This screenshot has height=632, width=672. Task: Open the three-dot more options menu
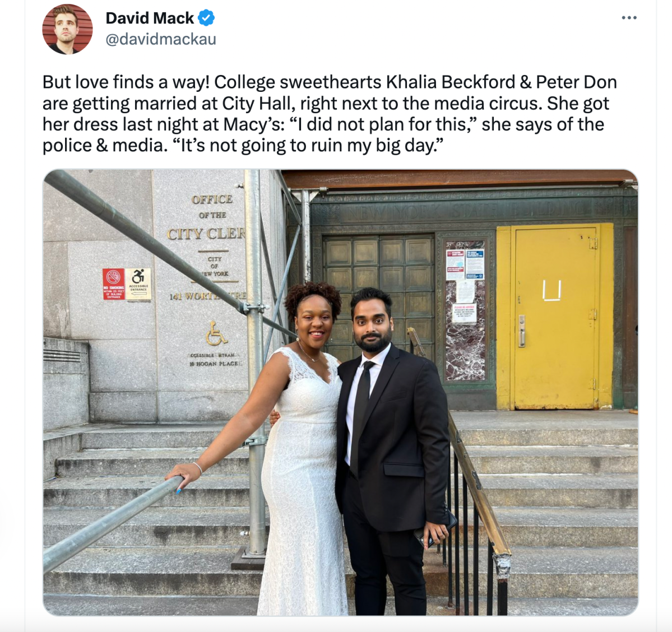(x=629, y=18)
